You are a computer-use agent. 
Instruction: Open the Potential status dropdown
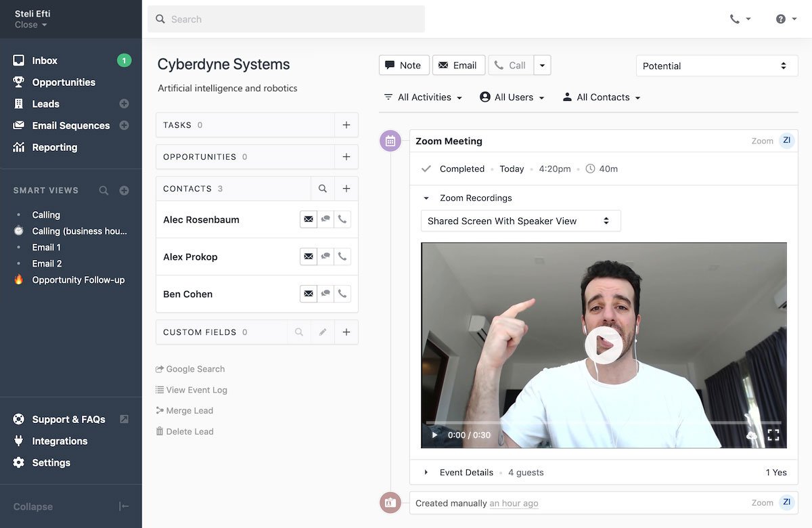click(717, 66)
